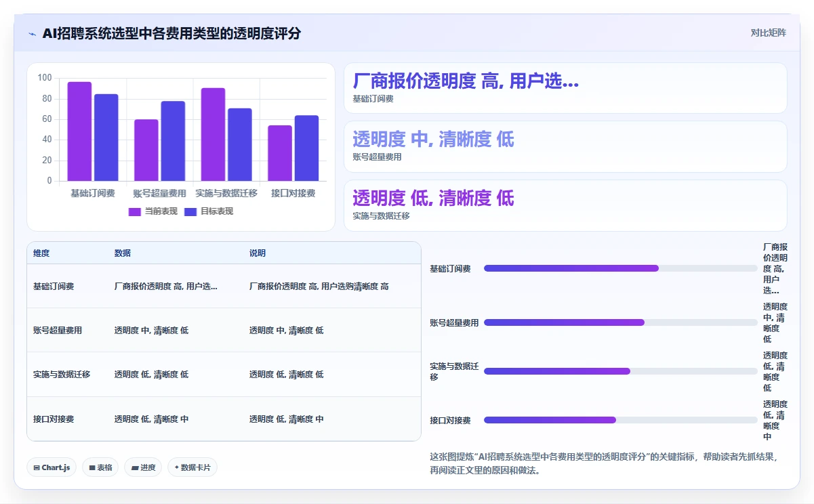Click the blue 实施与数据迁移 target bar
The width and height of the screenshot is (814, 504).
(x=240, y=144)
